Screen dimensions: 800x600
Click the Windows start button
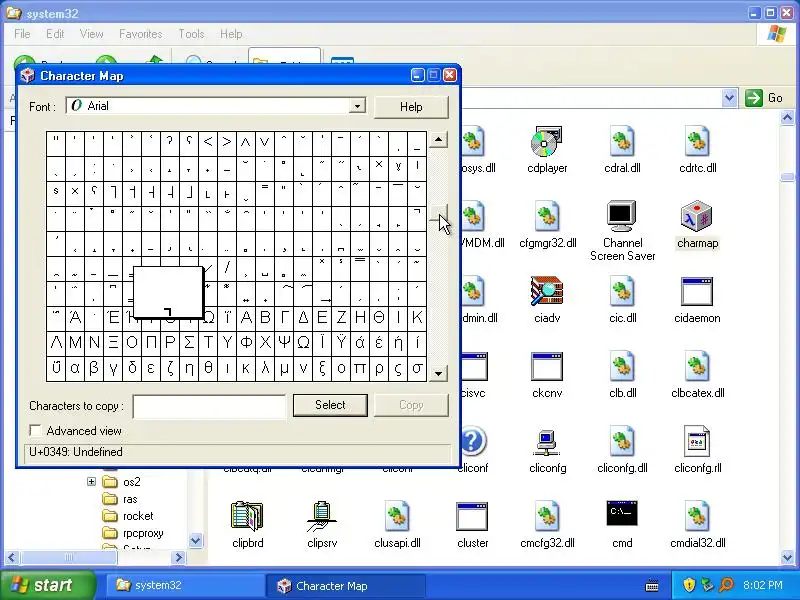[47, 585]
